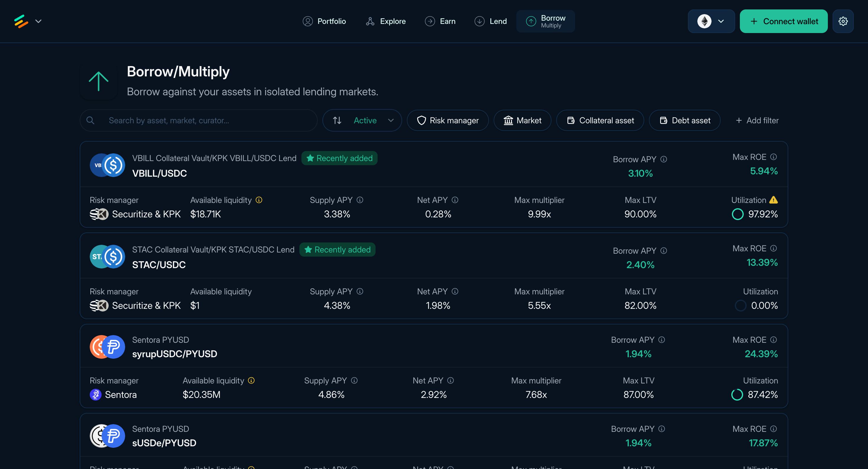Click the Sentora risk manager logo
Viewport: 868px width, 469px height.
click(95, 394)
